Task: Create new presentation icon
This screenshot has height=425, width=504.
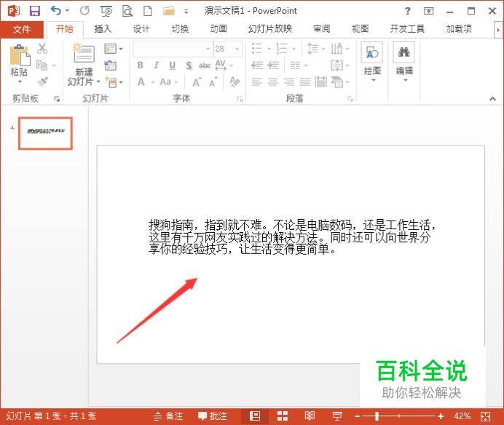Action: point(148,11)
